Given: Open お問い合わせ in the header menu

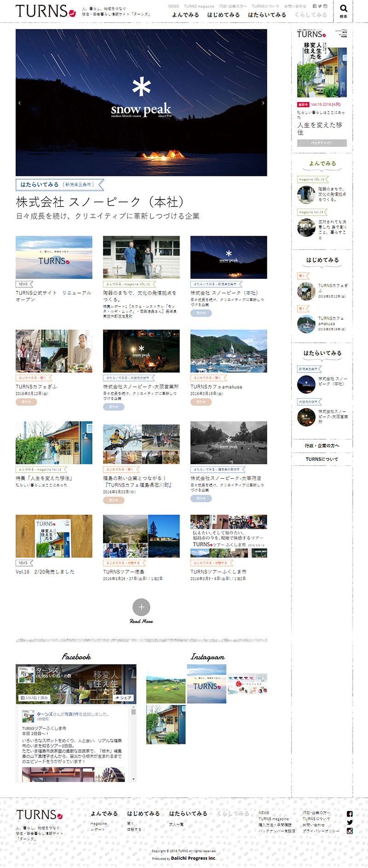Looking at the screenshot, I should 295,6.
